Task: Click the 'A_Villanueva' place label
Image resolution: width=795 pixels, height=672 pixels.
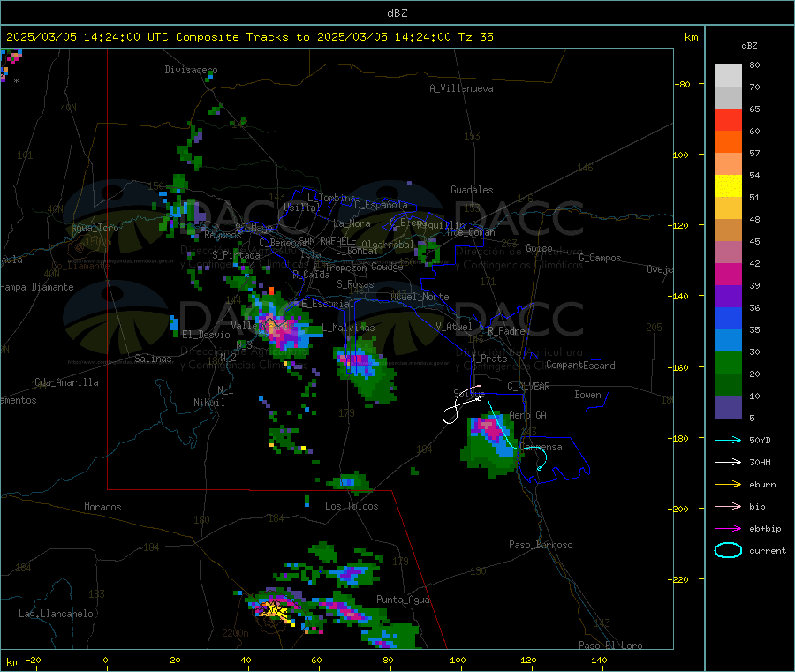Action: tap(461, 88)
